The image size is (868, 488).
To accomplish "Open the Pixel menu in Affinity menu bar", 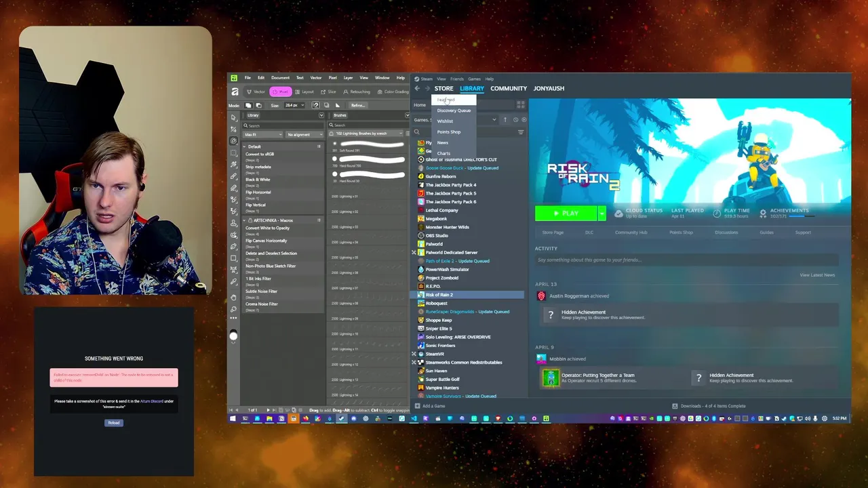I will coord(332,78).
